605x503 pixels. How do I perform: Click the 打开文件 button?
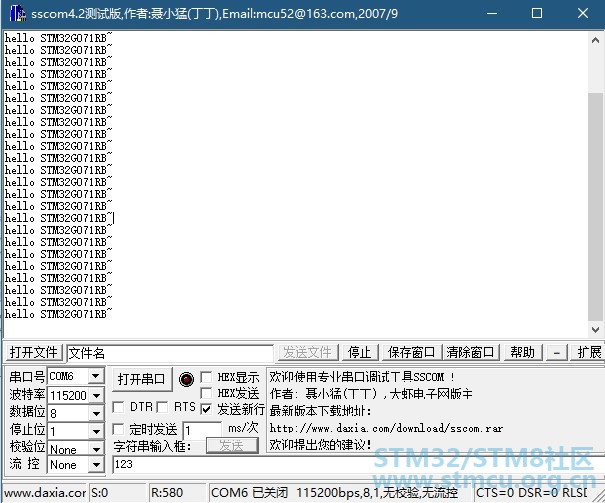coord(34,353)
